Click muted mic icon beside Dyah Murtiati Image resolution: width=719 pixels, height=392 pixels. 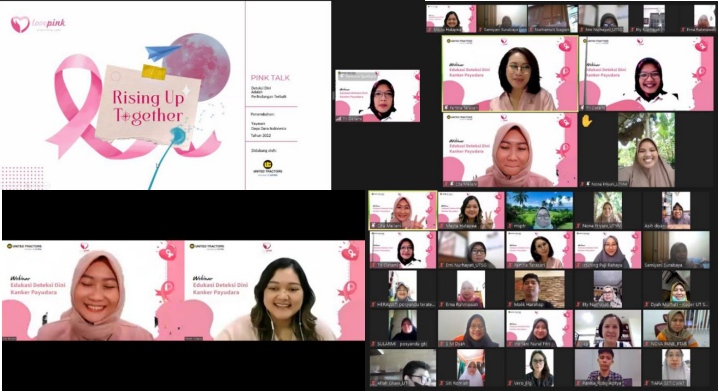[x=647, y=304]
